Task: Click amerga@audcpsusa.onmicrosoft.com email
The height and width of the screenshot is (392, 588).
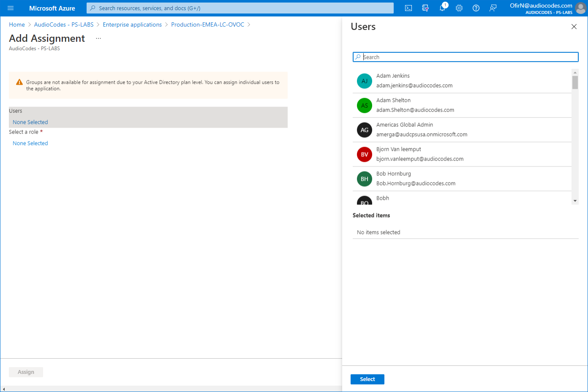Action: [x=422, y=134]
